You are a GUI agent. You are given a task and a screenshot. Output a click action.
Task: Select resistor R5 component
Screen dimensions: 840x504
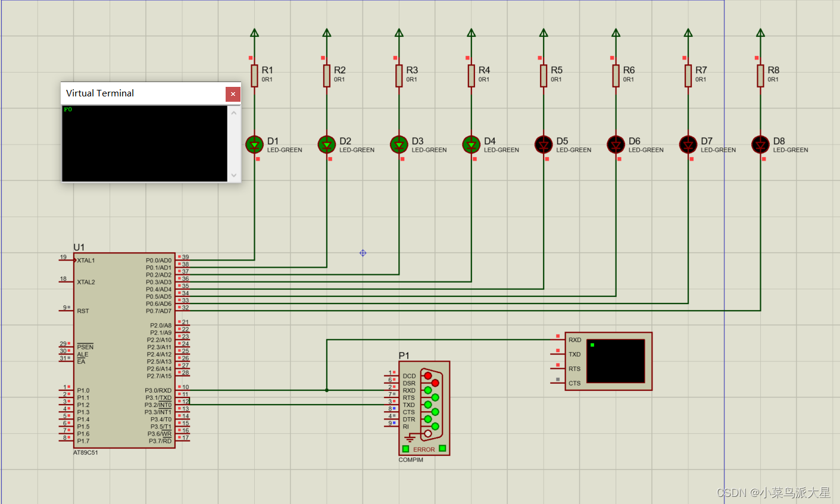[x=544, y=76]
